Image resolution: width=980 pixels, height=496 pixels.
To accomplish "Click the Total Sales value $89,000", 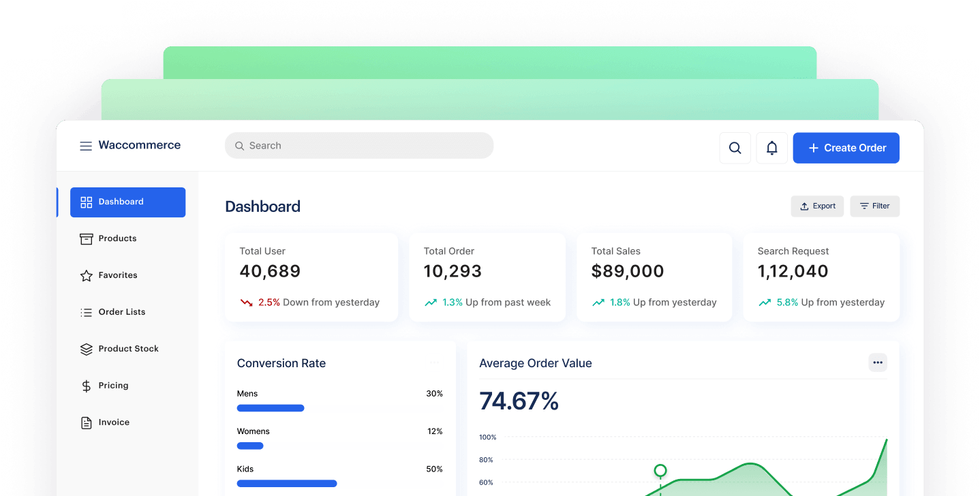I will pyautogui.click(x=628, y=271).
